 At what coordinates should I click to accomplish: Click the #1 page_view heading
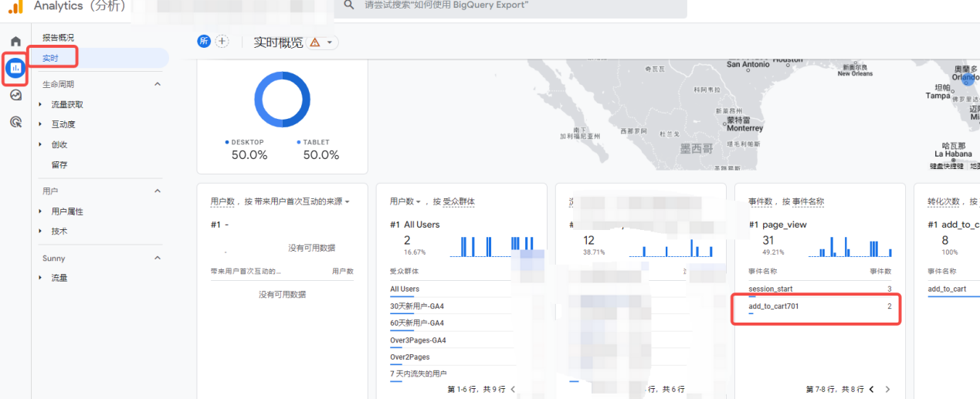777,225
